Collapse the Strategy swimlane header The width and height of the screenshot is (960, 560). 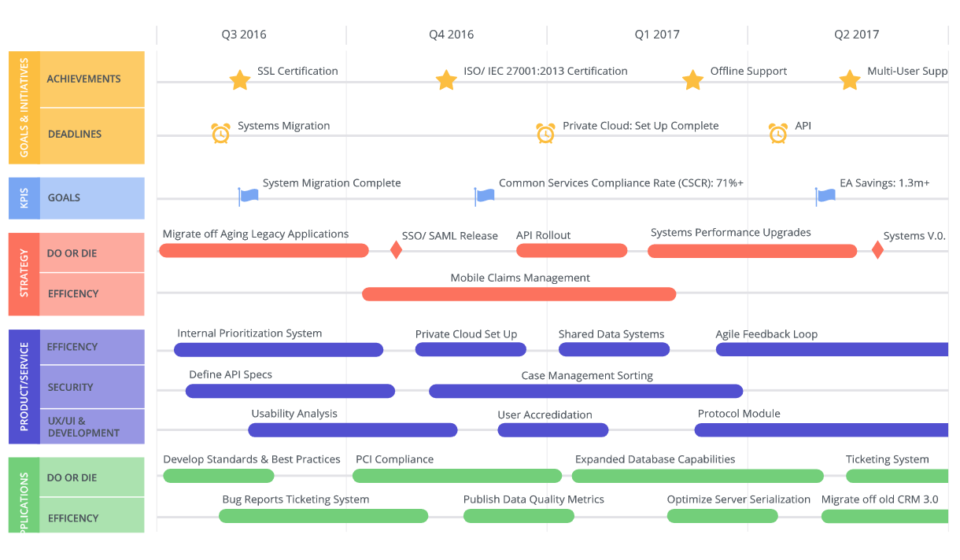tap(24, 274)
